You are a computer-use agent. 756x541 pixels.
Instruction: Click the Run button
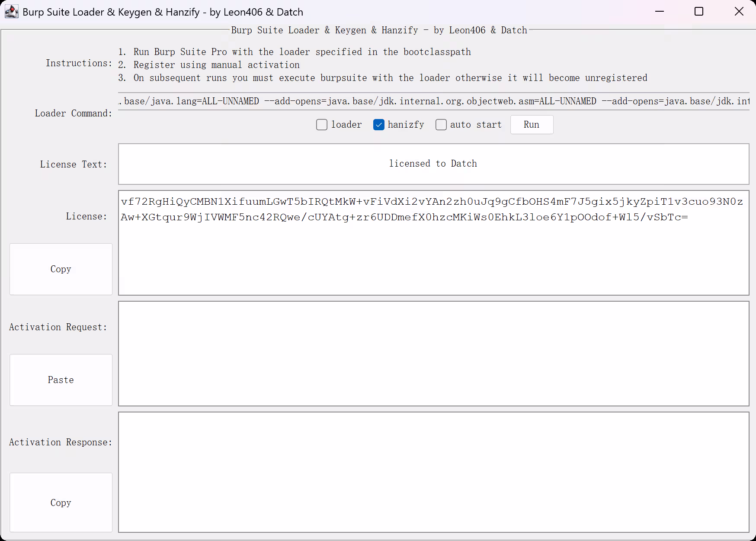point(532,125)
